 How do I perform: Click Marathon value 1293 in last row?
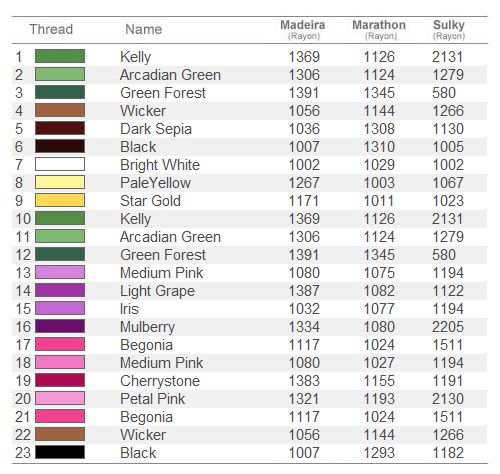click(379, 453)
